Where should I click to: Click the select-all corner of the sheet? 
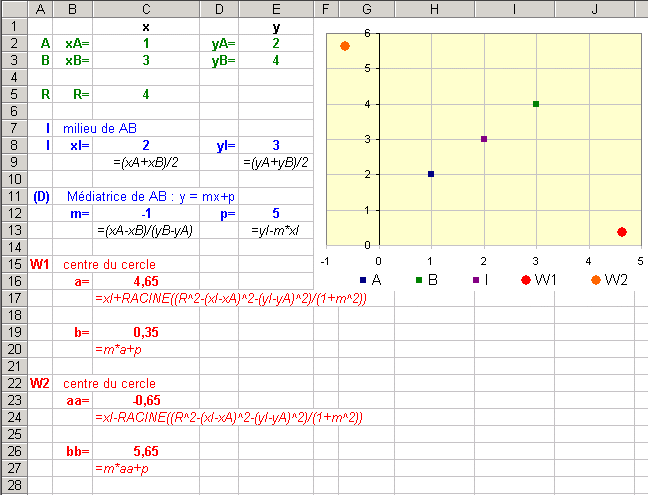13,9
